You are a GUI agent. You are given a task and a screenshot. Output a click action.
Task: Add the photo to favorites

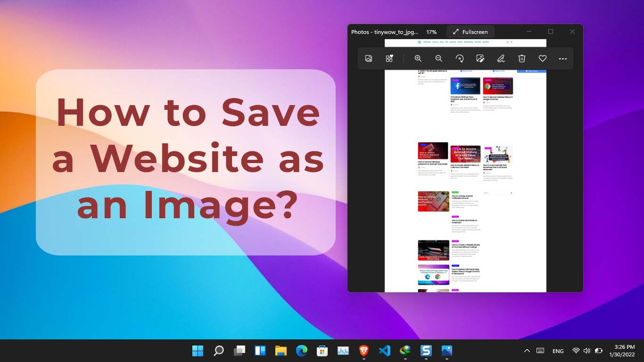click(543, 58)
